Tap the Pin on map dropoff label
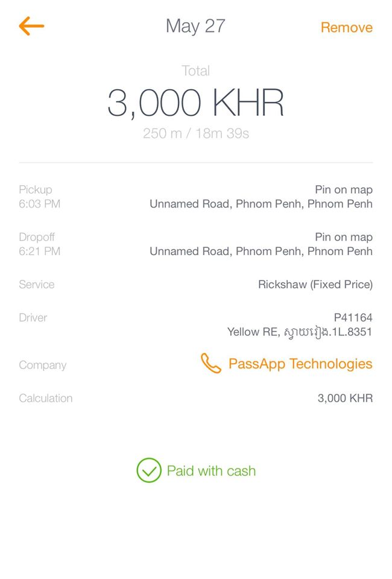 point(344,237)
